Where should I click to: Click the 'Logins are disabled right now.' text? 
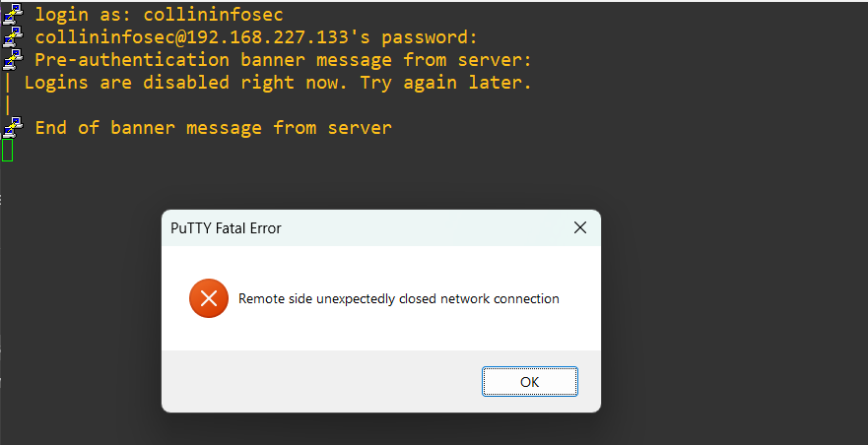[186, 84]
